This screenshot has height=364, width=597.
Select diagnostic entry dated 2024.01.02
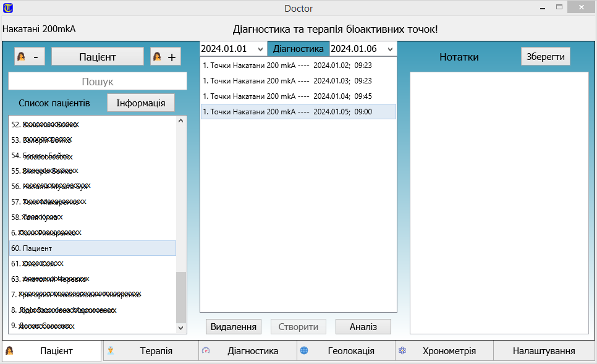(298, 65)
